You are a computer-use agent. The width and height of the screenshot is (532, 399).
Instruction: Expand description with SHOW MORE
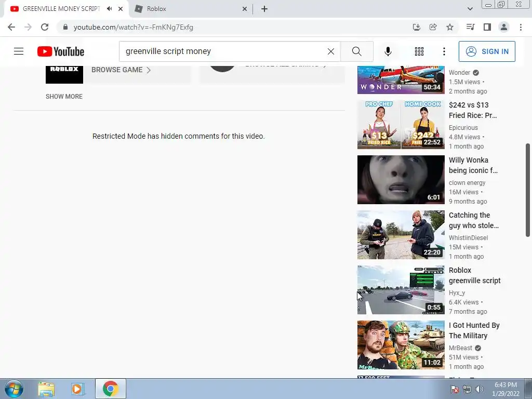64,96
